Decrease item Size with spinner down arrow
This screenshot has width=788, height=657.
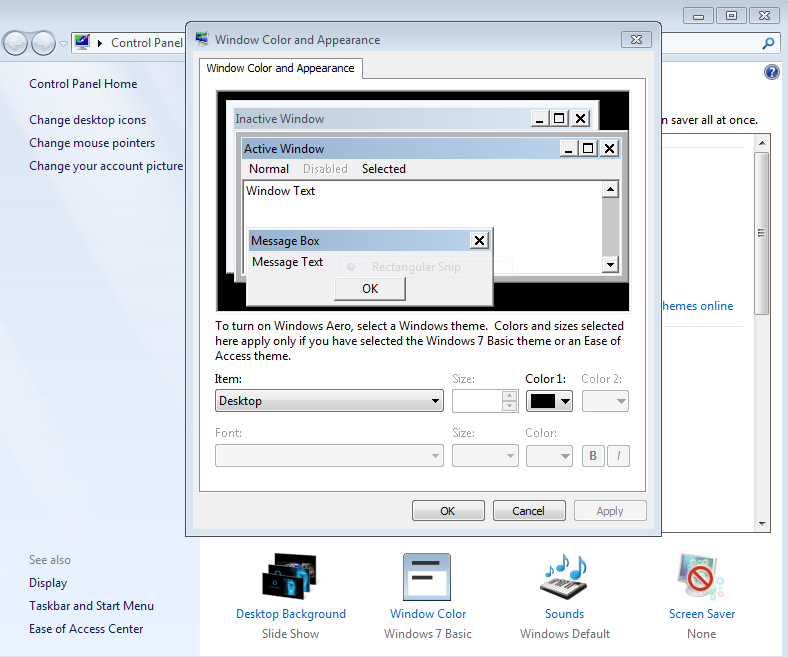pyautogui.click(x=510, y=406)
